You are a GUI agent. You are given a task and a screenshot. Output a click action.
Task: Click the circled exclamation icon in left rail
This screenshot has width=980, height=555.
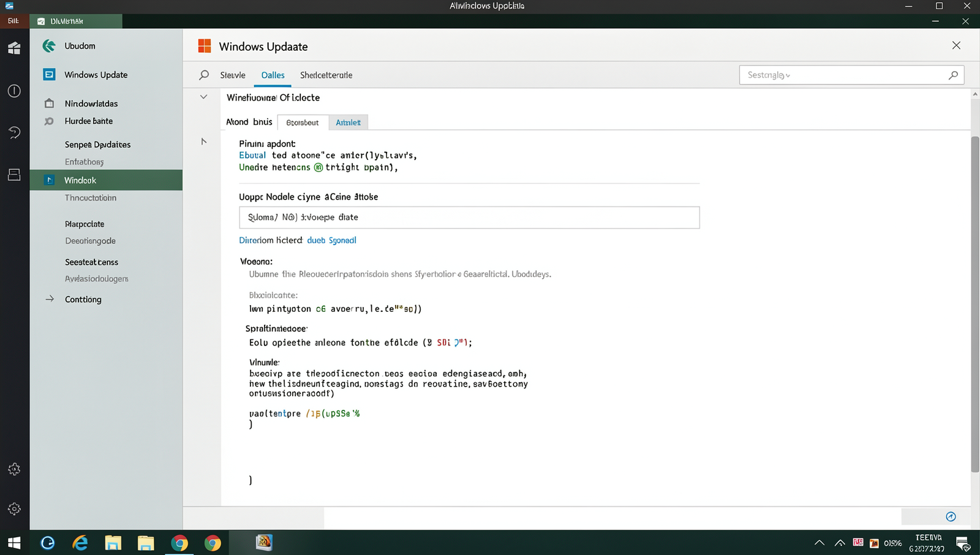[14, 91]
